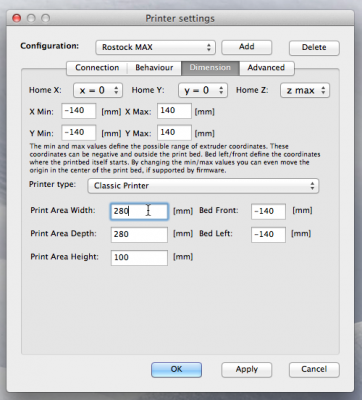The width and height of the screenshot is (362, 400).
Task: Click the X Max input field
Action: pos(174,111)
